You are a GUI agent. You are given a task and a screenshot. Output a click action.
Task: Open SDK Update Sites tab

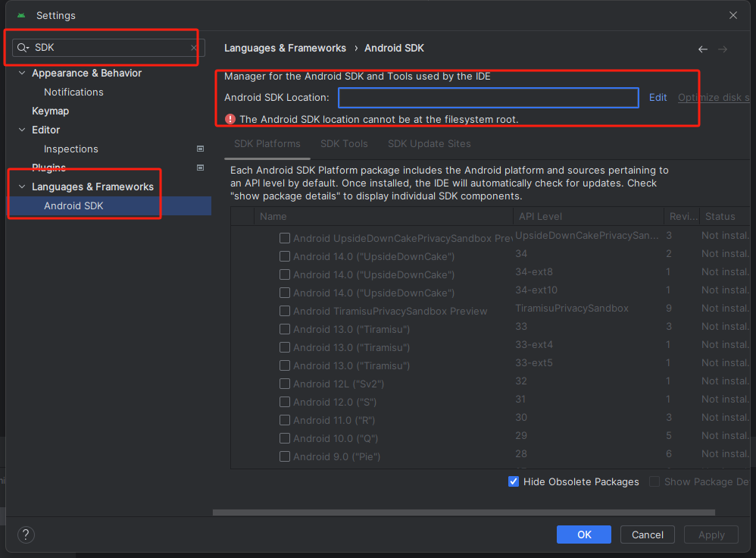tap(429, 144)
